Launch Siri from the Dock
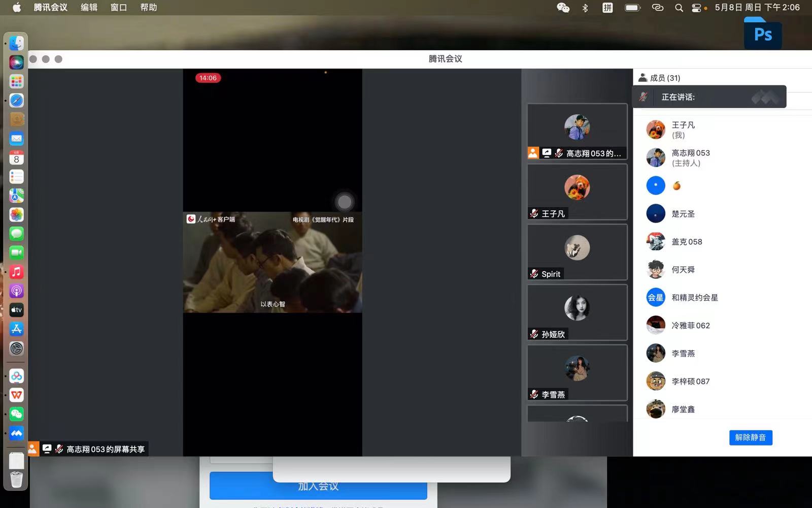The height and width of the screenshot is (508, 812). click(16, 62)
